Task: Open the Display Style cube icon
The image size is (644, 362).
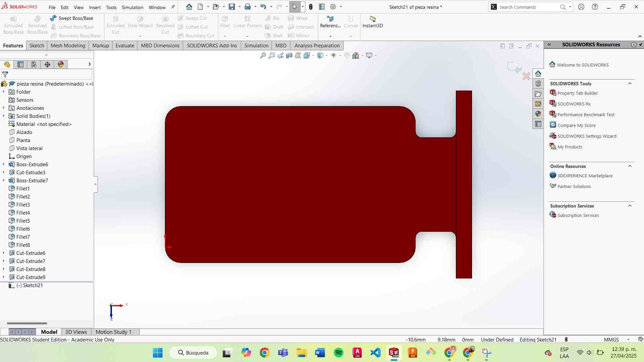Action: 320,55
